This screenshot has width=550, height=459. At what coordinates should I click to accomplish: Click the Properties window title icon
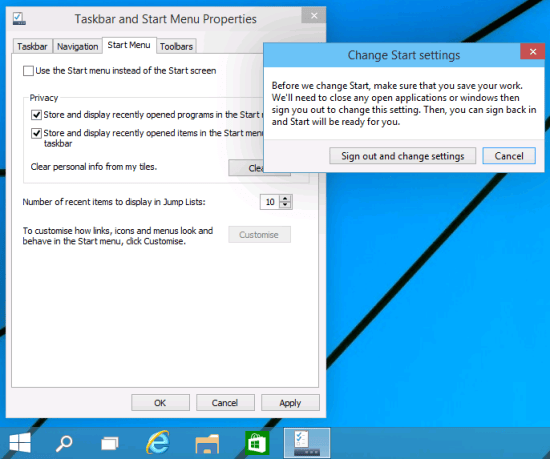coord(19,19)
